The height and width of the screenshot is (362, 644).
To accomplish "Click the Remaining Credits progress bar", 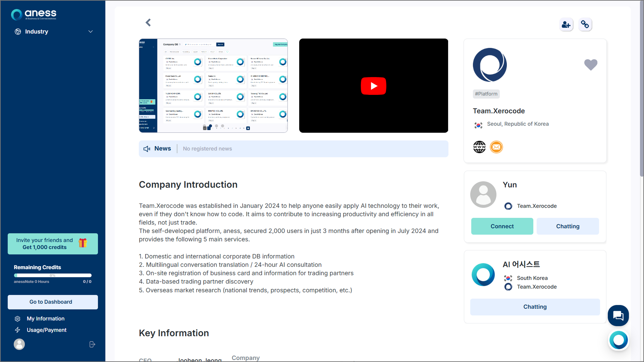I will click(53, 275).
